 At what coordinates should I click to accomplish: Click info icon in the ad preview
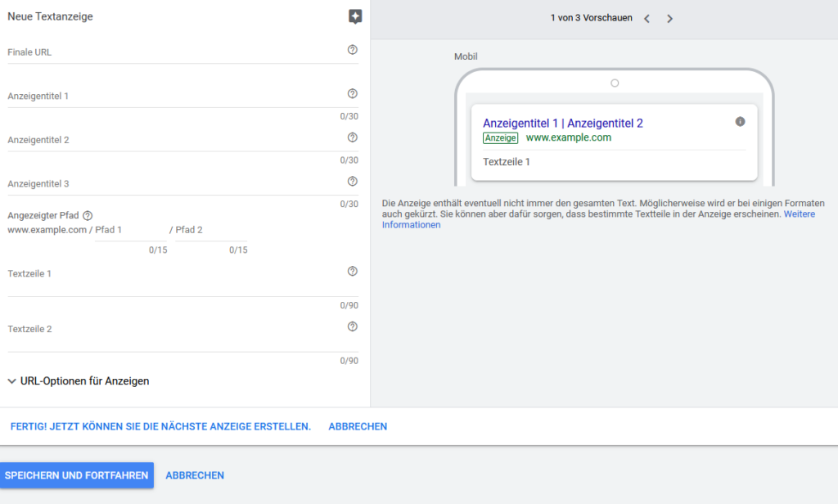[x=740, y=122]
